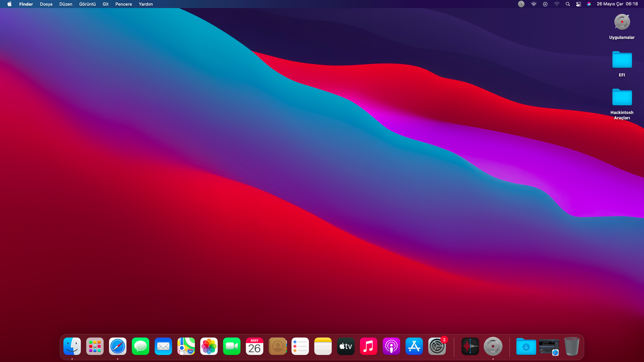The width and height of the screenshot is (644, 362).
Task: Click the gray disc app in Dock
Action: coord(493,346)
